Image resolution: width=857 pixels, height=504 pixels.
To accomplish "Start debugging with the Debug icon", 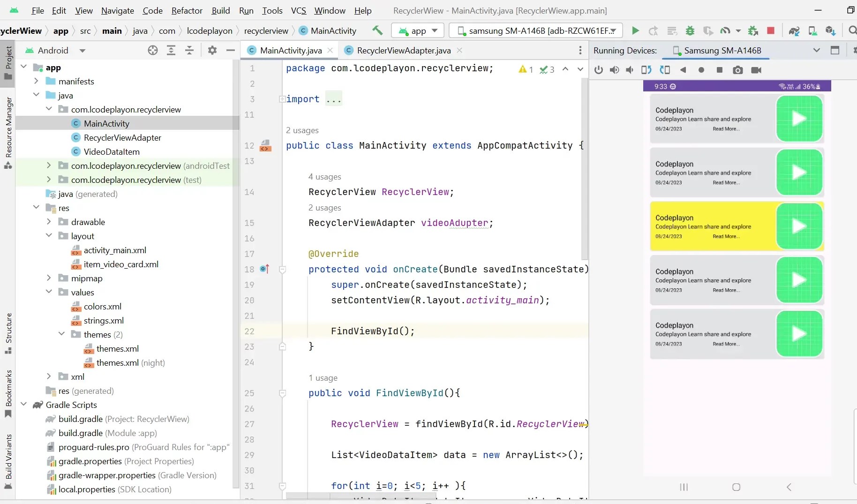I will (x=690, y=30).
